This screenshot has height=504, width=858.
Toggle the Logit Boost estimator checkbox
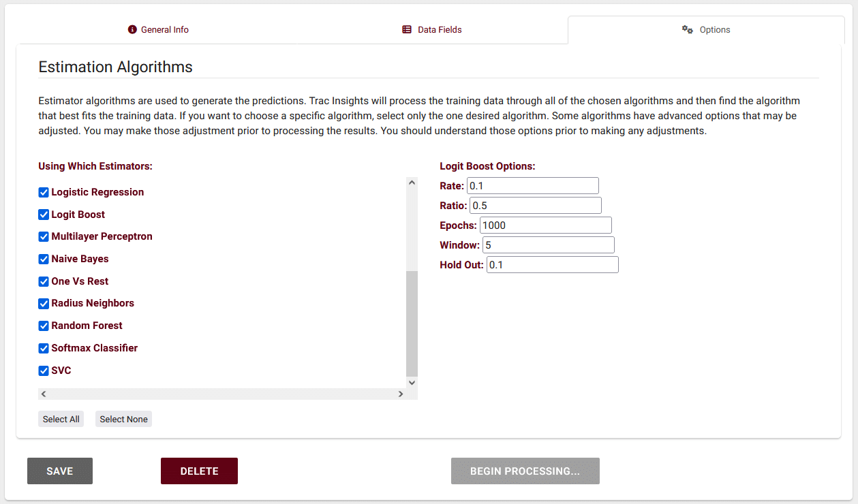44,215
